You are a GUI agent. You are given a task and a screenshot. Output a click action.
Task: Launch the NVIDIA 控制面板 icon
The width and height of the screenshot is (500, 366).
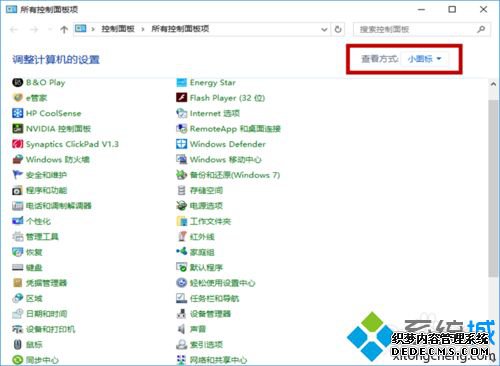(x=17, y=129)
